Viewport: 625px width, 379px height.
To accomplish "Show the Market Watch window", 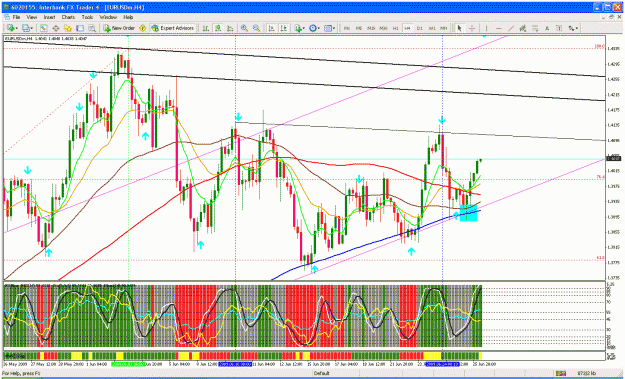I will pyautogui.click(x=43, y=28).
